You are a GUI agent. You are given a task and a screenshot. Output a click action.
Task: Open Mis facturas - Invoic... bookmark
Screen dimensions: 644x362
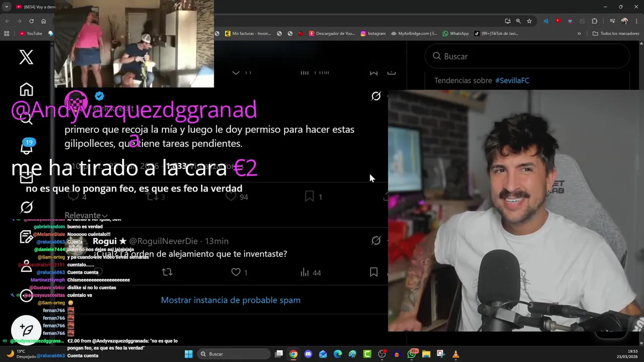(248, 34)
